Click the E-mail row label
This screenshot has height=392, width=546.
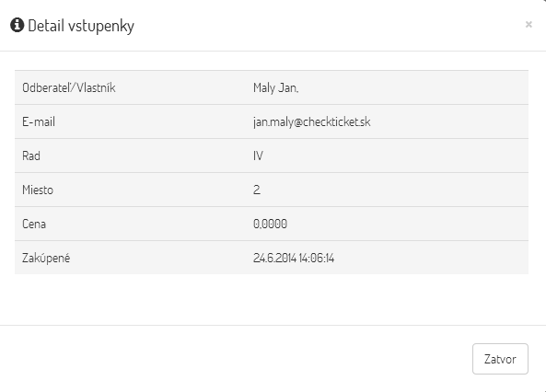(39, 121)
